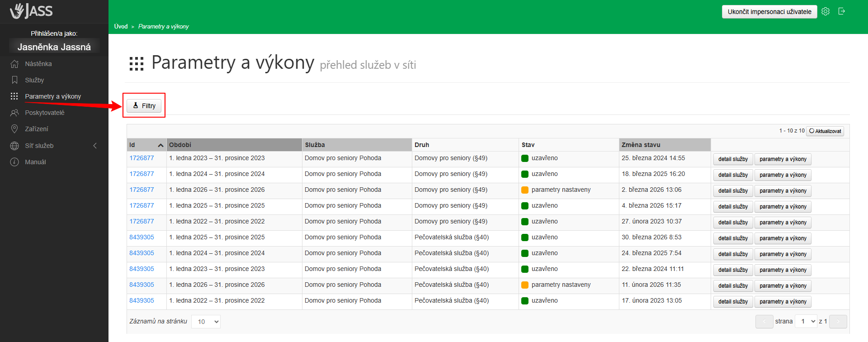Click detail služby for 11. února 2026 row
868x342 pixels.
pyautogui.click(x=733, y=286)
